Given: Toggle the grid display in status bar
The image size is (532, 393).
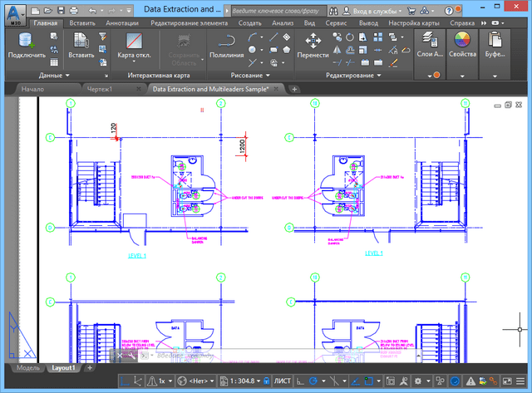Looking at the screenshot, I should pyautogui.click(x=126, y=381).
